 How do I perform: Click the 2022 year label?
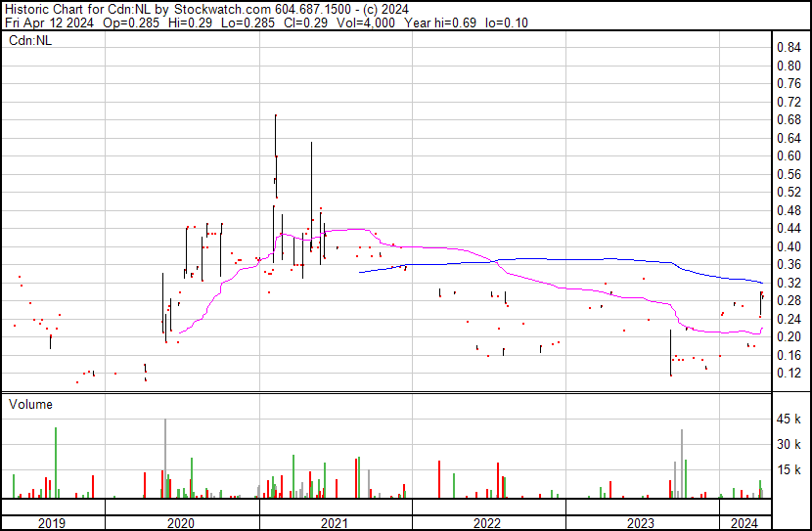click(487, 523)
